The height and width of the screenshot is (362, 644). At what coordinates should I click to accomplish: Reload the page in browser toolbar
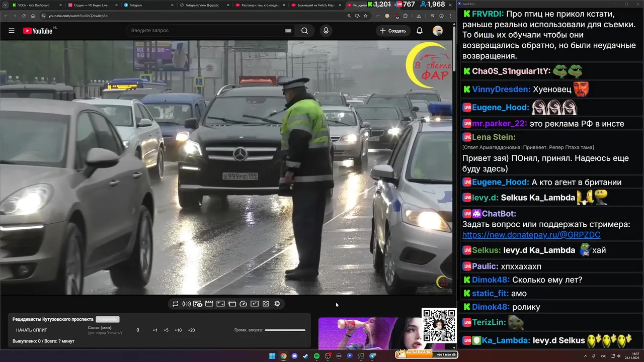[24, 16]
